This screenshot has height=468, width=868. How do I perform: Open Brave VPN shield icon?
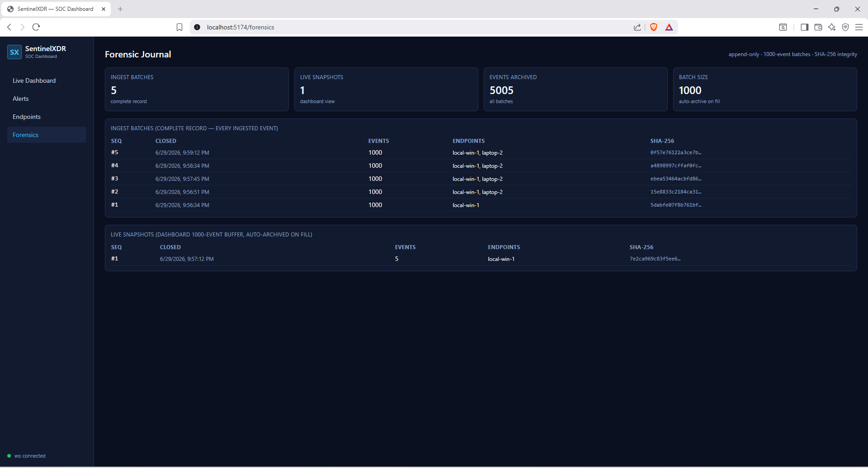[x=845, y=27]
